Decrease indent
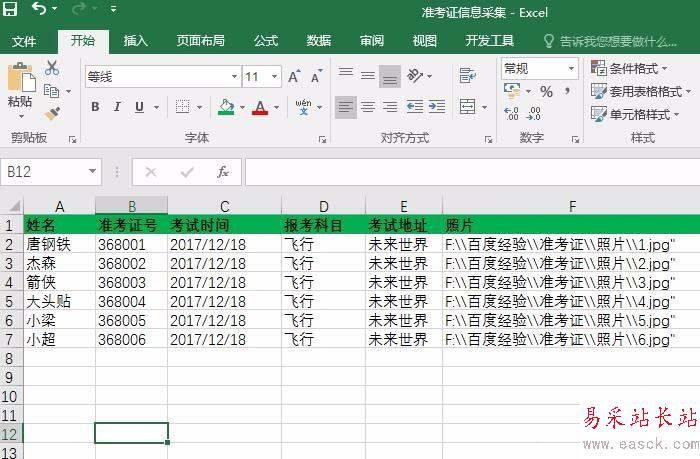Image resolution: width=700 pixels, height=459 pixels. coord(414,107)
